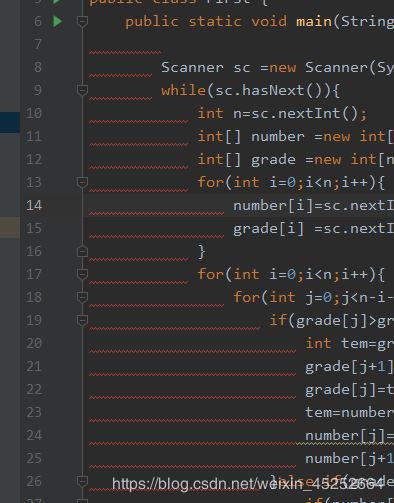This screenshot has width=394, height=503.
Task: Click line number 20 in the gutter
Action: click(x=34, y=343)
